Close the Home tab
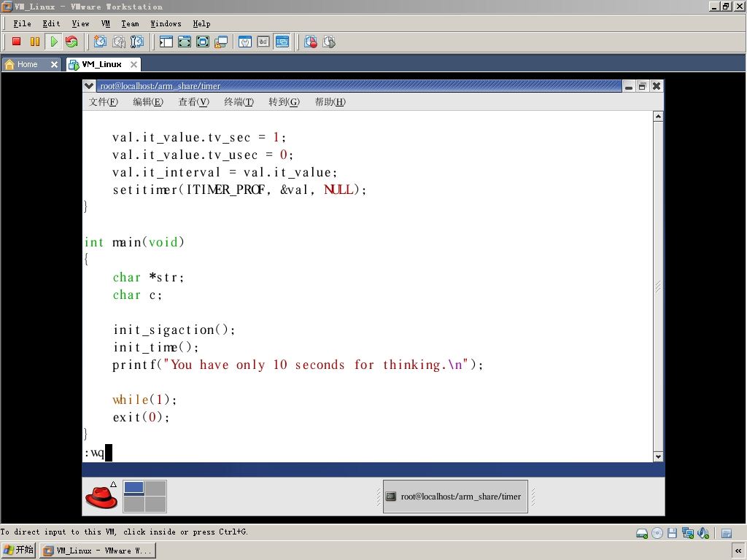Viewport: 747px width, 560px height. 54,64
